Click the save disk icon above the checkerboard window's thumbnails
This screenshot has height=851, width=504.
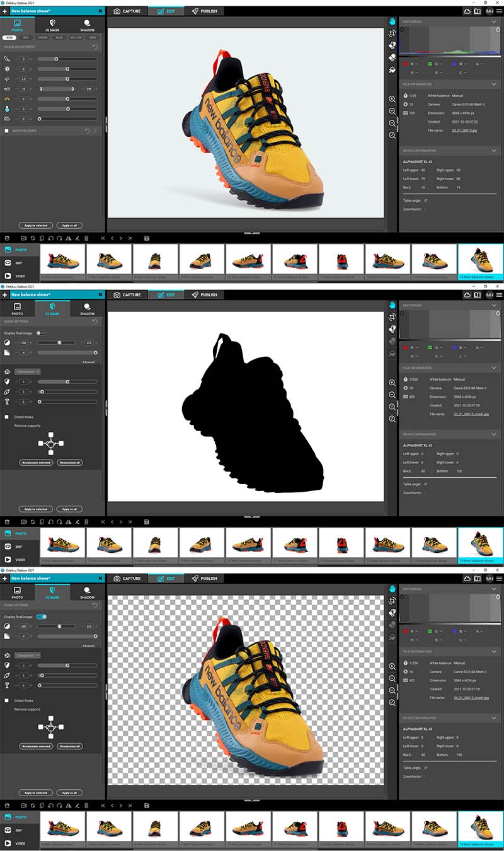(x=147, y=806)
